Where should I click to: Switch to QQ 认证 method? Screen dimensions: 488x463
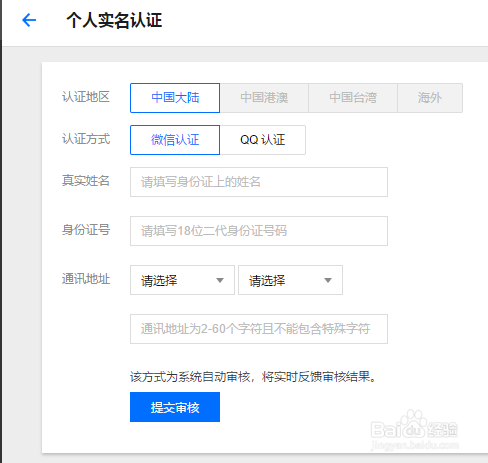pos(263,140)
